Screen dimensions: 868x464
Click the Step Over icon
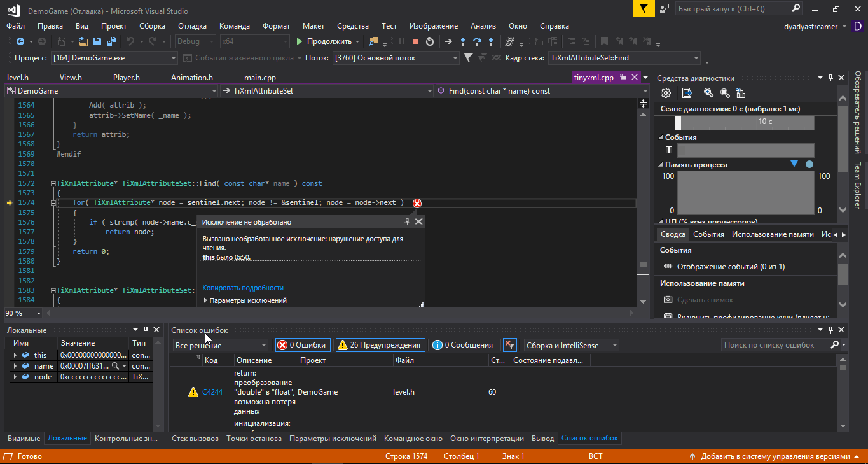(x=476, y=41)
